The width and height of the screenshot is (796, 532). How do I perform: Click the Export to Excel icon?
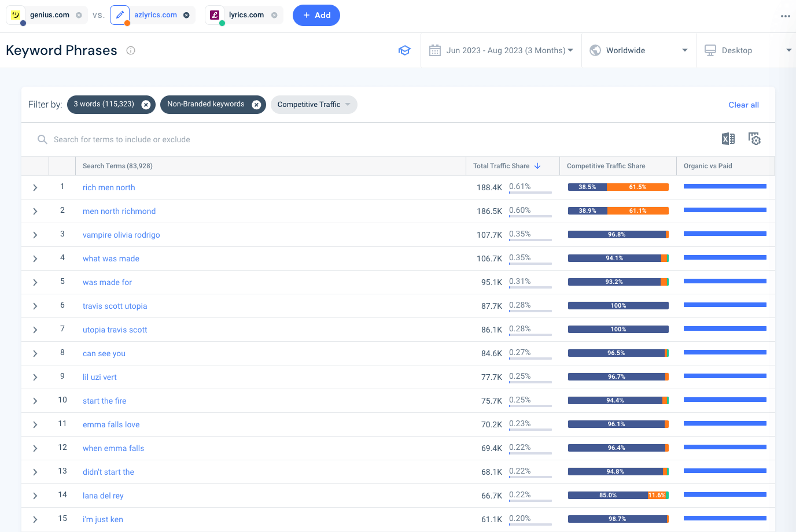click(728, 139)
